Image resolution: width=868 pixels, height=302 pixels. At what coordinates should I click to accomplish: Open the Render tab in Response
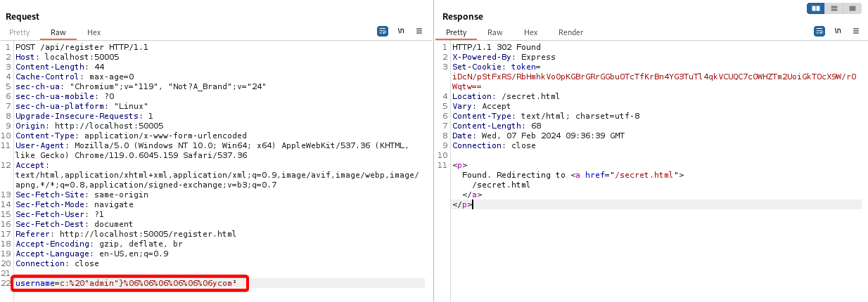(570, 32)
